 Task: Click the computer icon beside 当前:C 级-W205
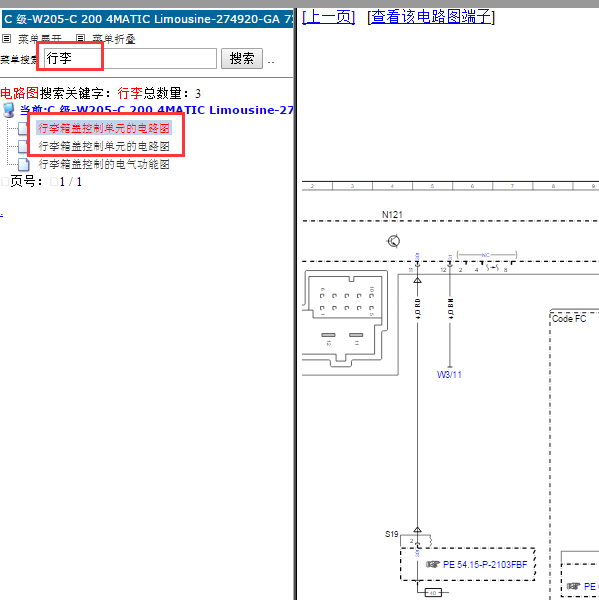click(x=9, y=110)
